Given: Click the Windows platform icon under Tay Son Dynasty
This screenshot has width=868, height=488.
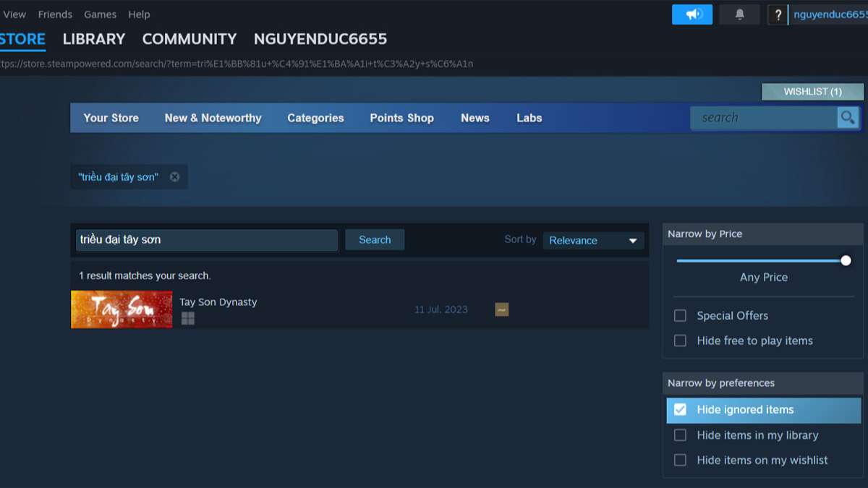Looking at the screenshot, I should click(x=188, y=318).
